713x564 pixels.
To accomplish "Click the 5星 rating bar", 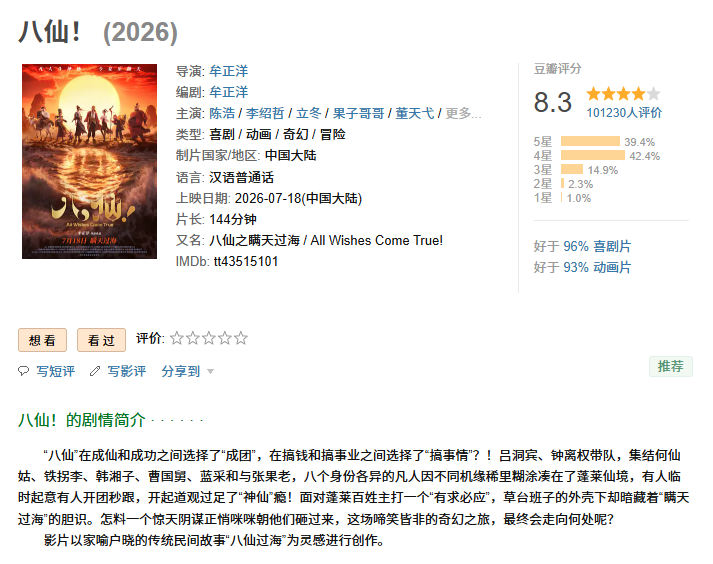I will pyautogui.click(x=590, y=141).
